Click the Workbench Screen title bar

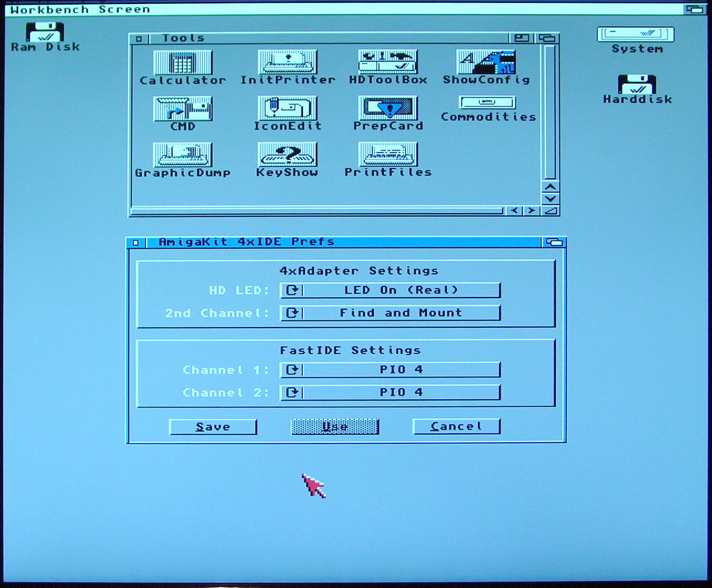pyautogui.click(x=344, y=9)
